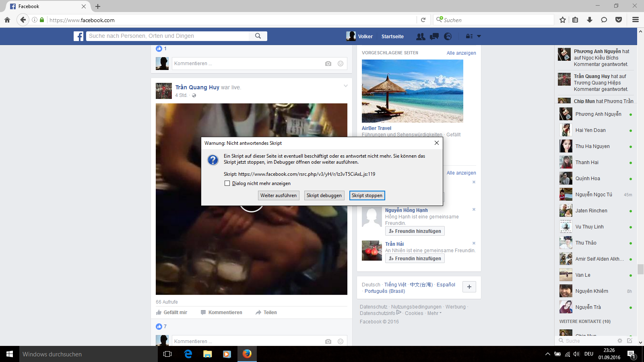Open the Facebook messages icon
The height and width of the screenshot is (362, 644).
434,36
